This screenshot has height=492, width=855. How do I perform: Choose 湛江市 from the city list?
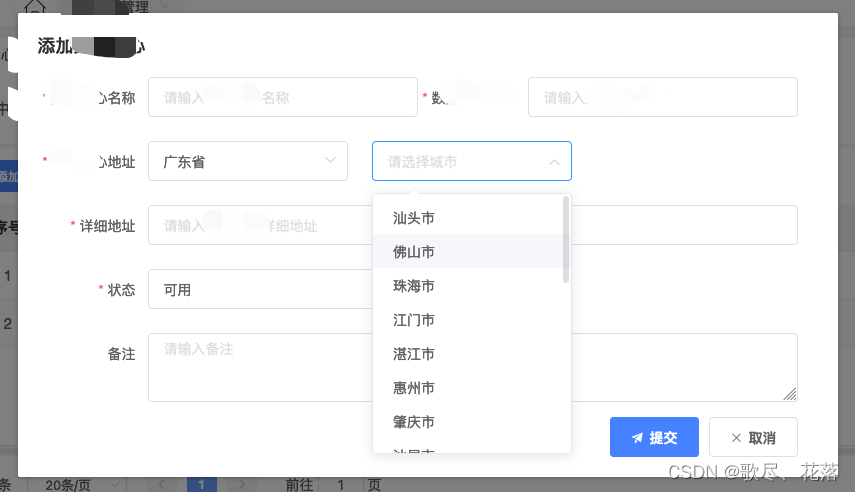[472, 353]
